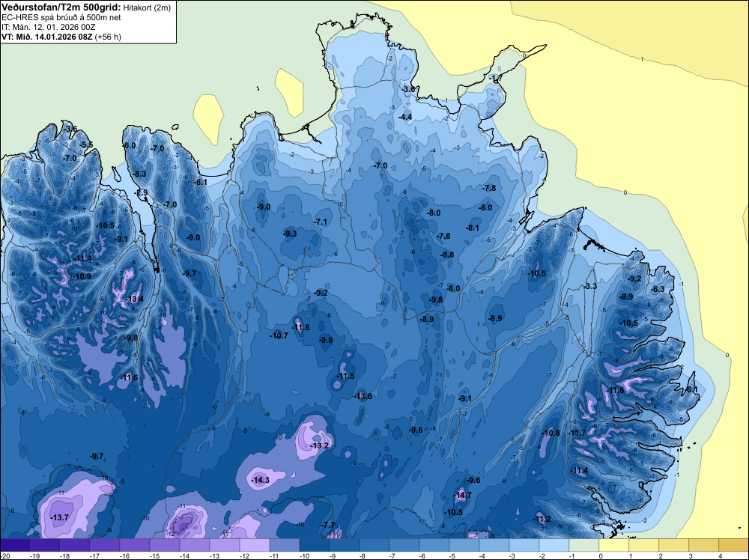Select the -14.3 temperature reading
749x560 pixels.
coord(261,480)
